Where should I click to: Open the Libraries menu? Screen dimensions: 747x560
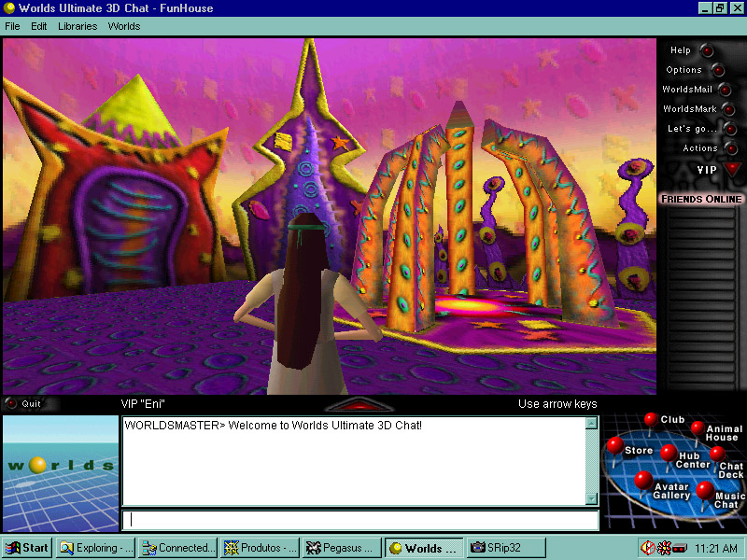pyautogui.click(x=78, y=26)
